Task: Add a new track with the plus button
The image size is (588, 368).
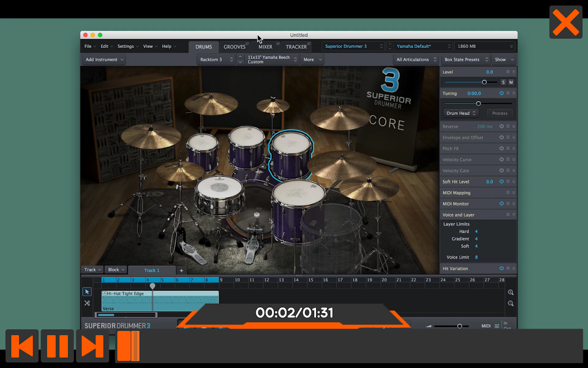Action: [181, 270]
